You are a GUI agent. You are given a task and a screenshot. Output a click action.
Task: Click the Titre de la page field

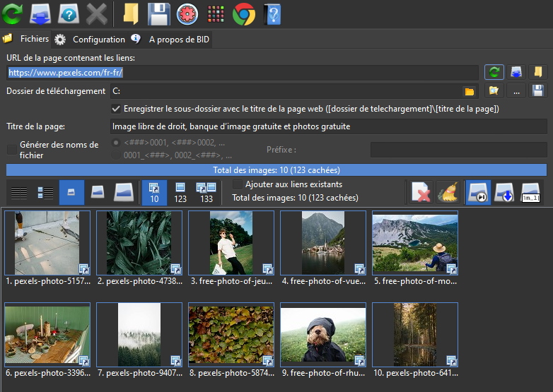point(328,126)
